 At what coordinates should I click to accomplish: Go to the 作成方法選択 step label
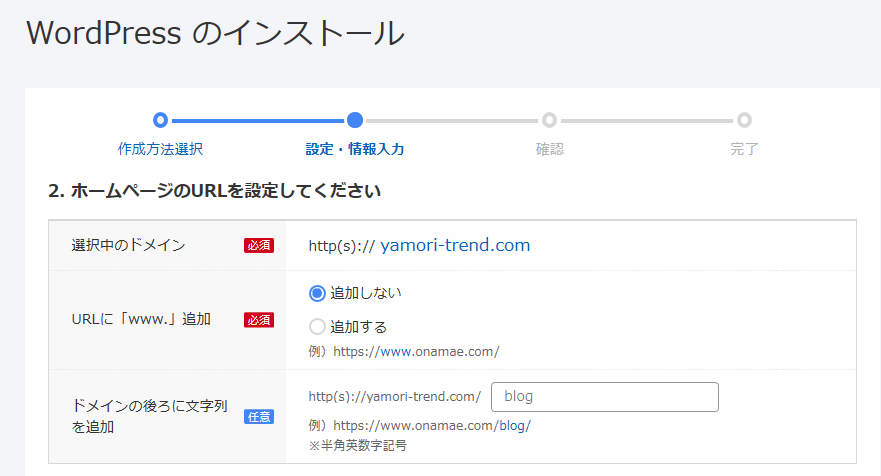click(160, 149)
